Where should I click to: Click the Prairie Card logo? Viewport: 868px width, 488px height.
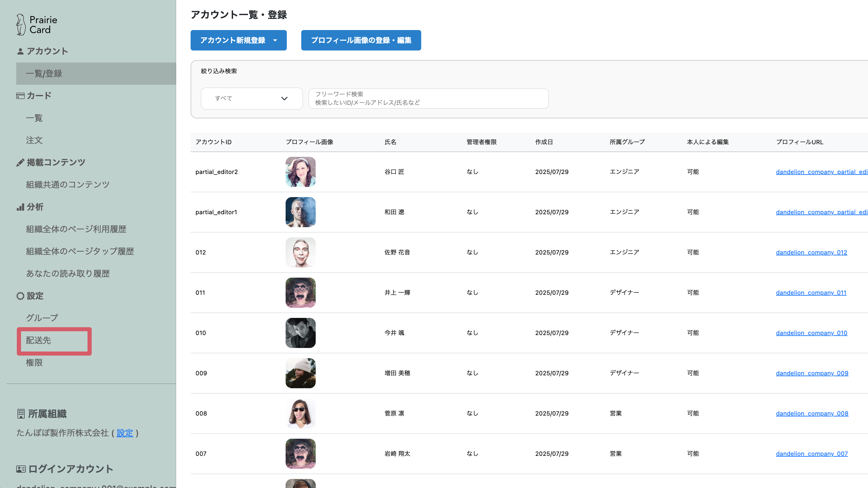(36, 25)
